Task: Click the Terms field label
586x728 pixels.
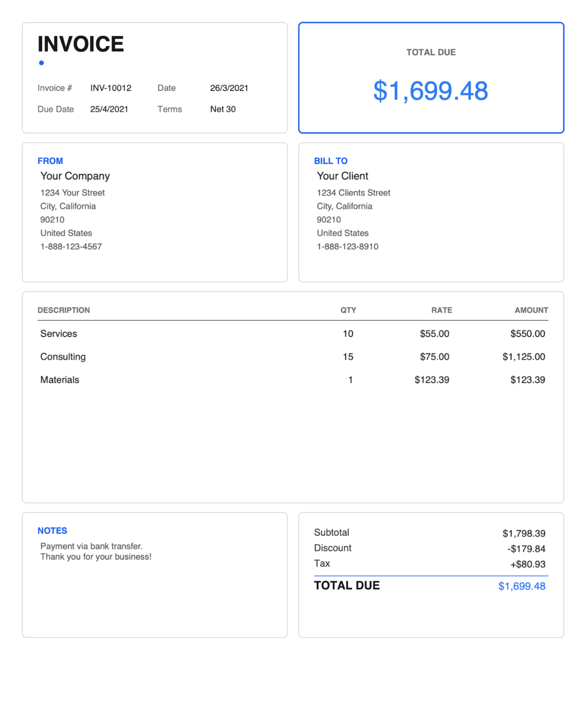Action: tap(170, 109)
